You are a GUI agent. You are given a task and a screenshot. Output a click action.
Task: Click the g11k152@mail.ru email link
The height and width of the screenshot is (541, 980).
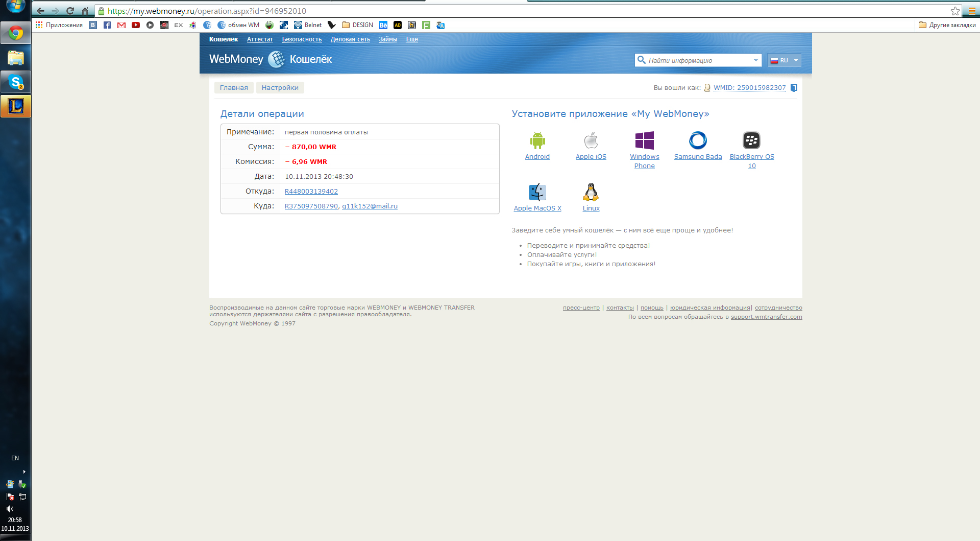370,206
